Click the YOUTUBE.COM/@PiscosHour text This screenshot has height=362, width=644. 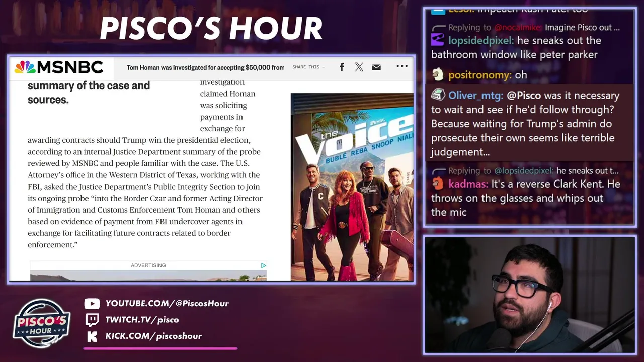(x=167, y=303)
